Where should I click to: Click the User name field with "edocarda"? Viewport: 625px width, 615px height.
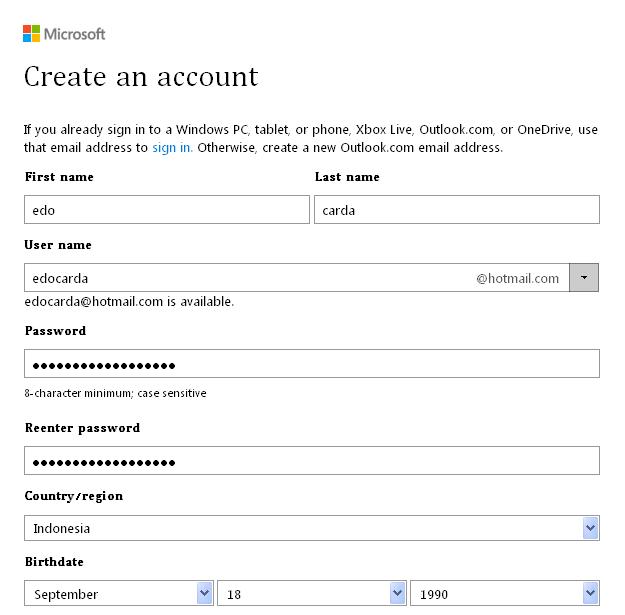coord(250,278)
